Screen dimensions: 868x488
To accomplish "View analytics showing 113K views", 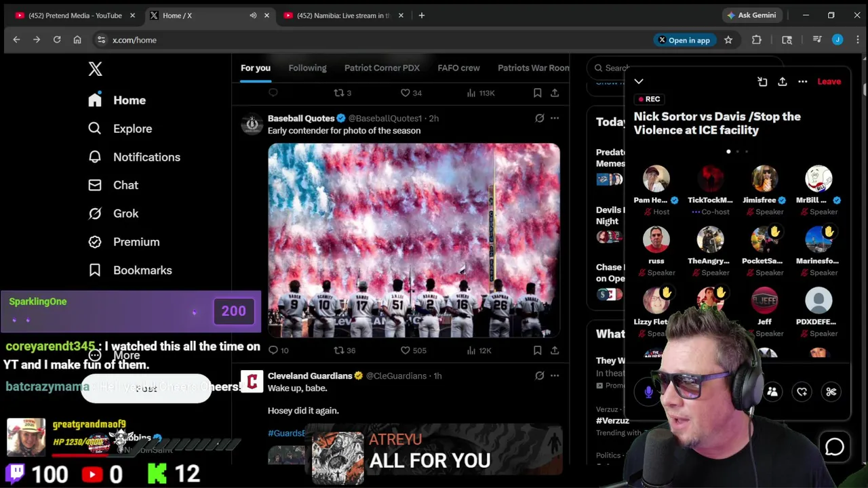I will [480, 93].
